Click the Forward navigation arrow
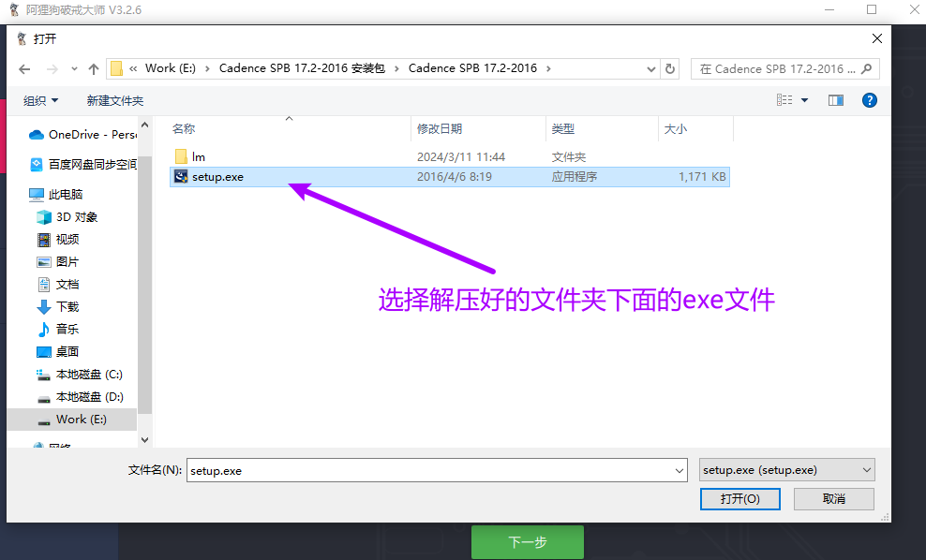The image size is (926, 560). 52,69
